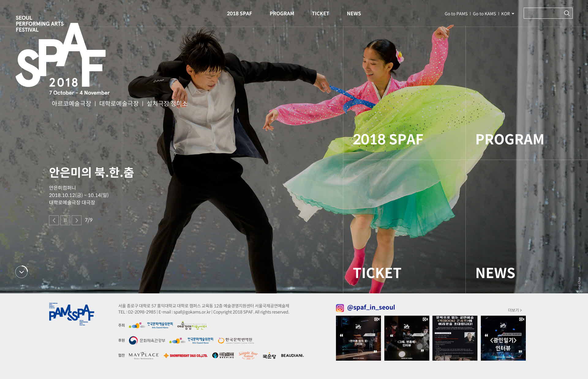Follow the Go to PAMS link

pyautogui.click(x=456, y=14)
